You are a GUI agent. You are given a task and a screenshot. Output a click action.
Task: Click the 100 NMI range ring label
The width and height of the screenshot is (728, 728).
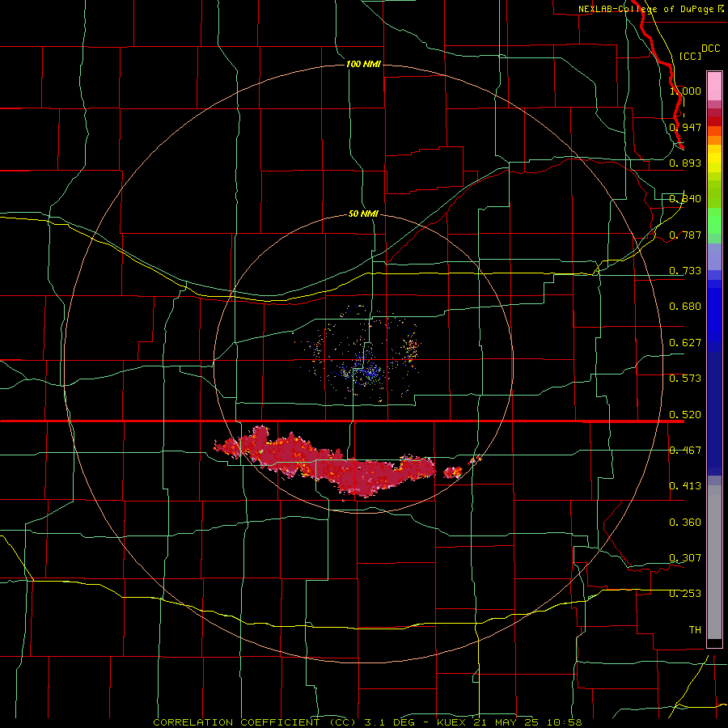coord(363,64)
